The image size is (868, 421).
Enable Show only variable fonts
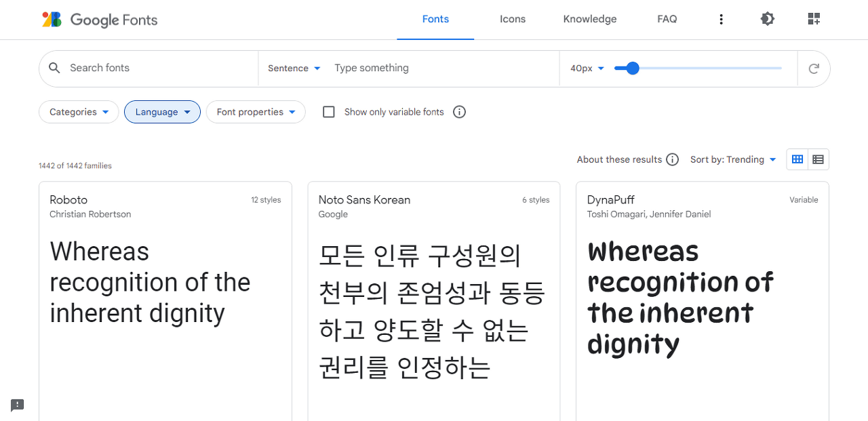click(329, 112)
